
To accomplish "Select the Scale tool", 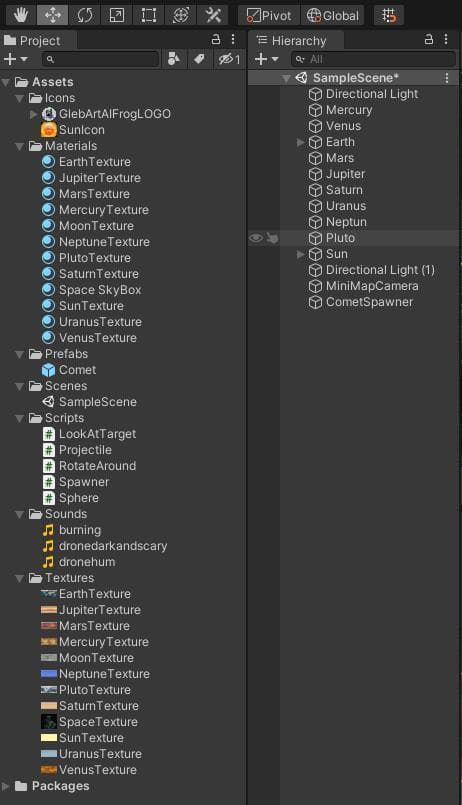I will pyautogui.click(x=117, y=15).
